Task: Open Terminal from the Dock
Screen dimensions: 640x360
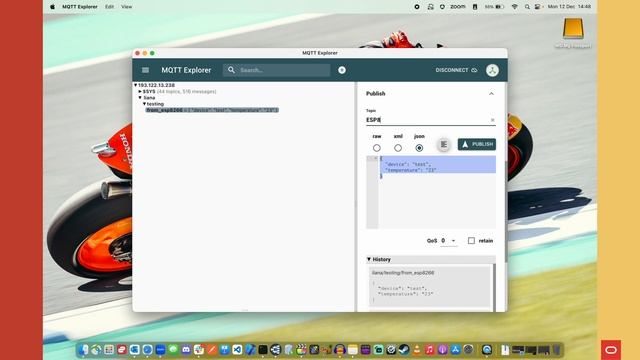Action: 263,350
